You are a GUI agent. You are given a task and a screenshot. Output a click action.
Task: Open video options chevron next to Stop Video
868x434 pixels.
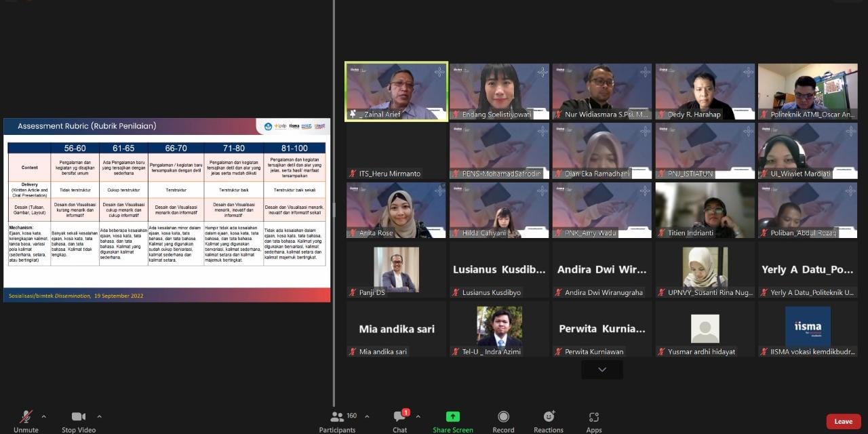[99, 416]
